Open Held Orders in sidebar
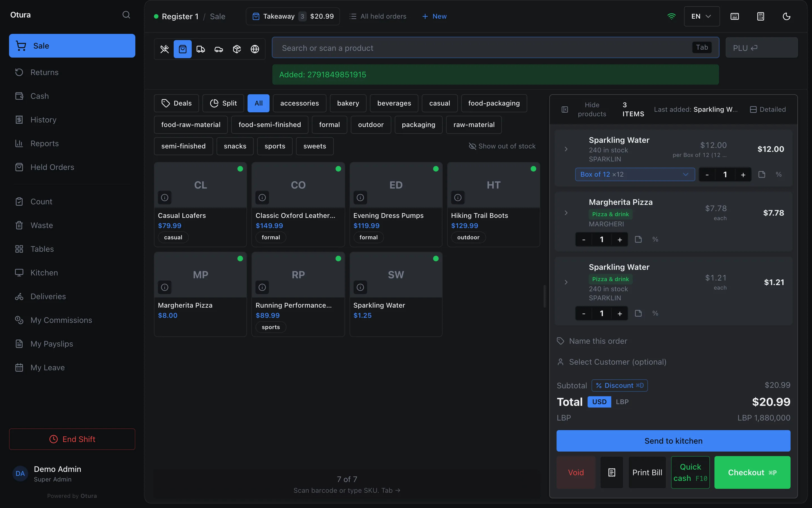 click(x=72, y=167)
